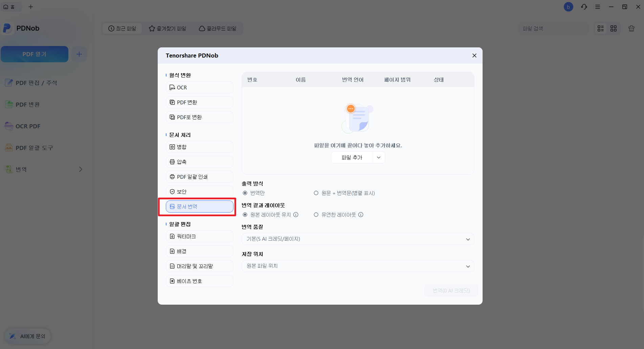Click the 파일 추가 button
Screen dimensions: 644x349
pyautogui.click(x=352, y=157)
